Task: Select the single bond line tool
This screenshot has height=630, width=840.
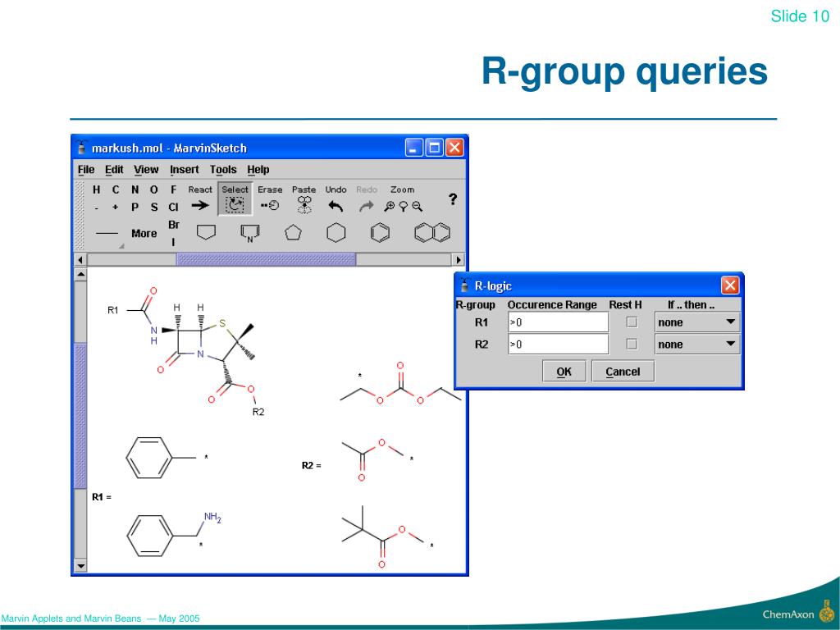Action: pyautogui.click(x=107, y=234)
